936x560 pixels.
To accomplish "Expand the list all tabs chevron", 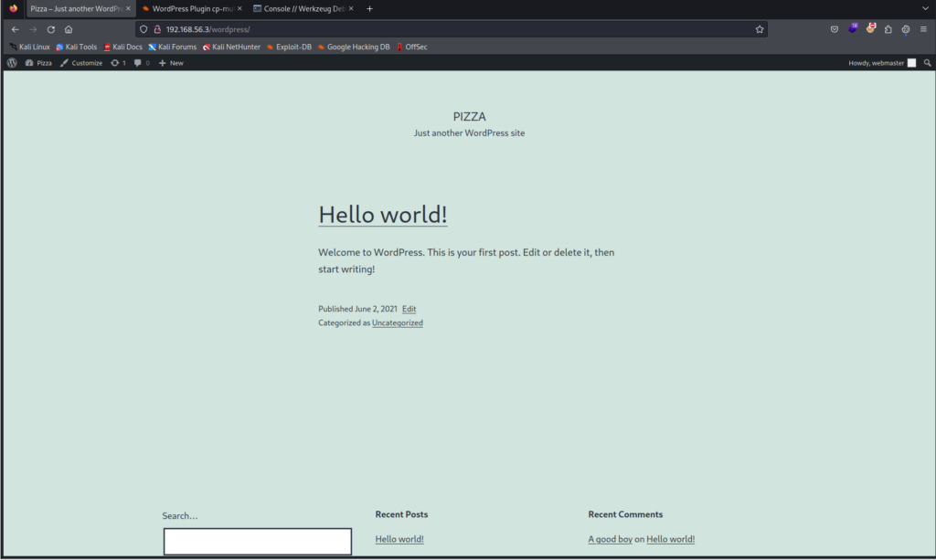I will 925,8.
